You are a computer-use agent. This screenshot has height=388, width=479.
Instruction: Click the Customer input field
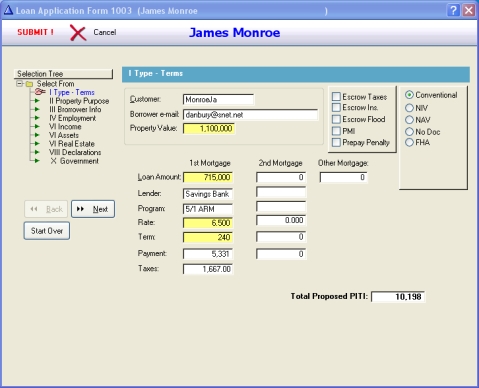click(x=218, y=99)
